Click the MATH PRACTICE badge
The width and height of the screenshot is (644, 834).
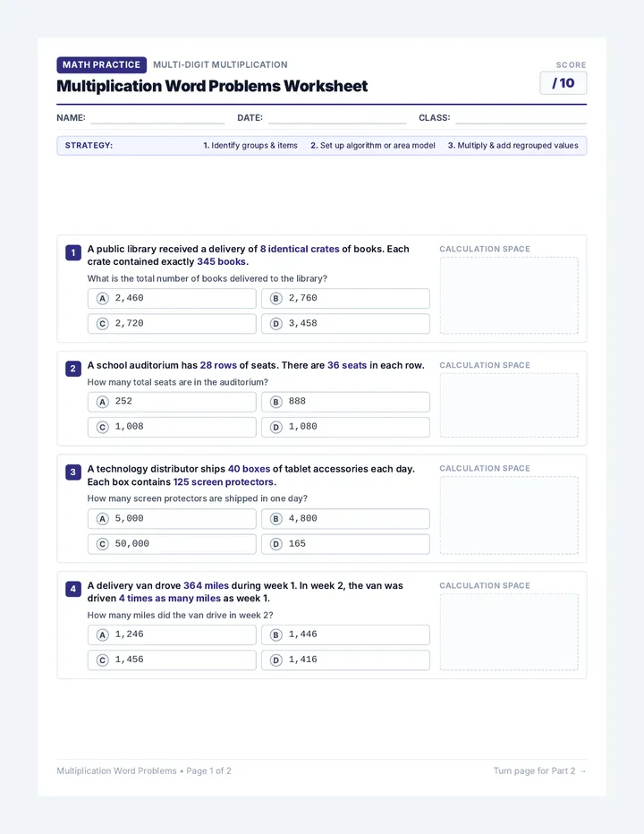pyautogui.click(x=102, y=65)
